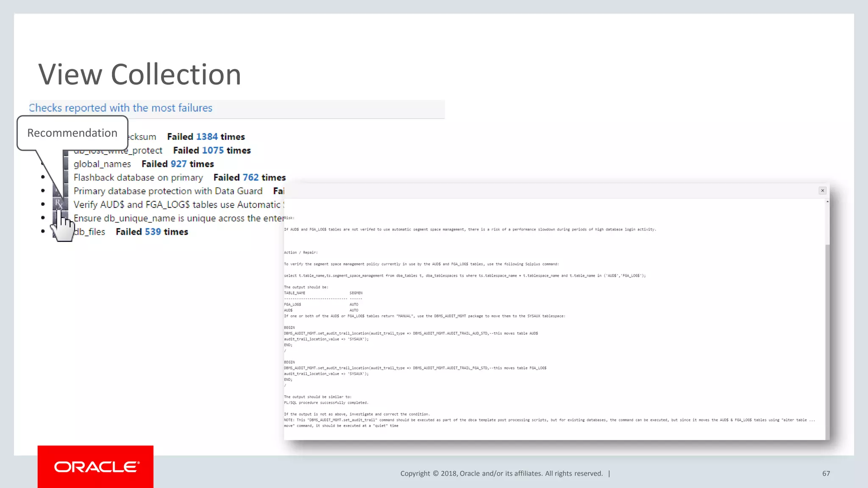Click 'Failed 762 times' count
Viewport: 868px width, 488px height.
(x=250, y=177)
